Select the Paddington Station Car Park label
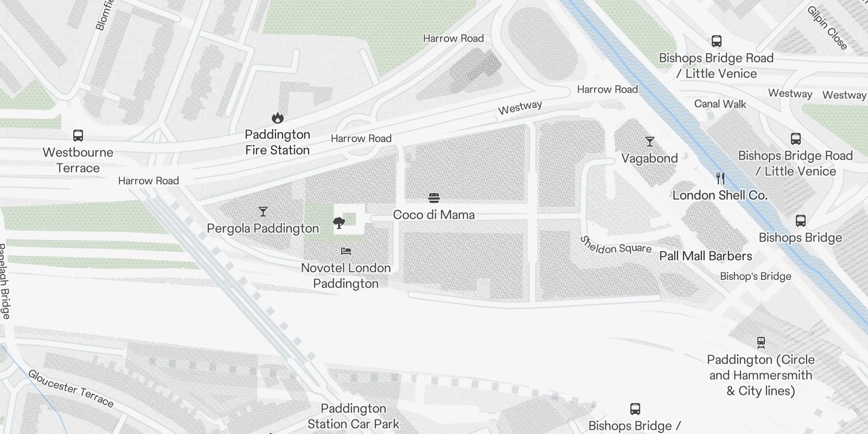This screenshot has height=434, width=868. pos(353,416)
